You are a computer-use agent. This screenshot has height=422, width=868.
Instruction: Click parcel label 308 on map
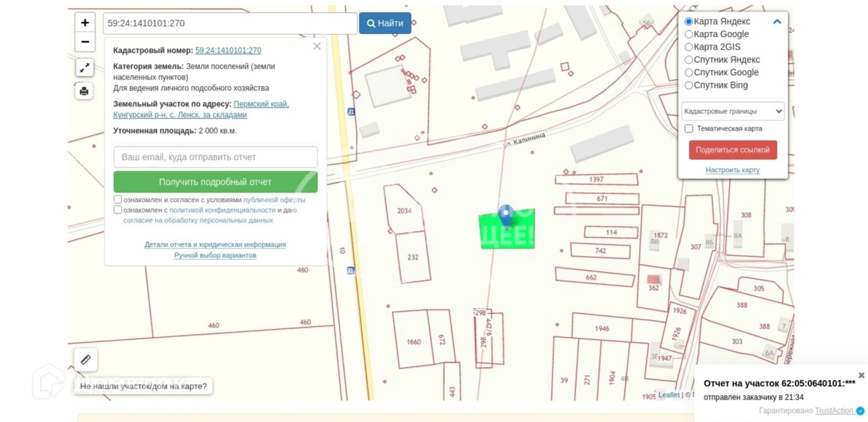746,215
